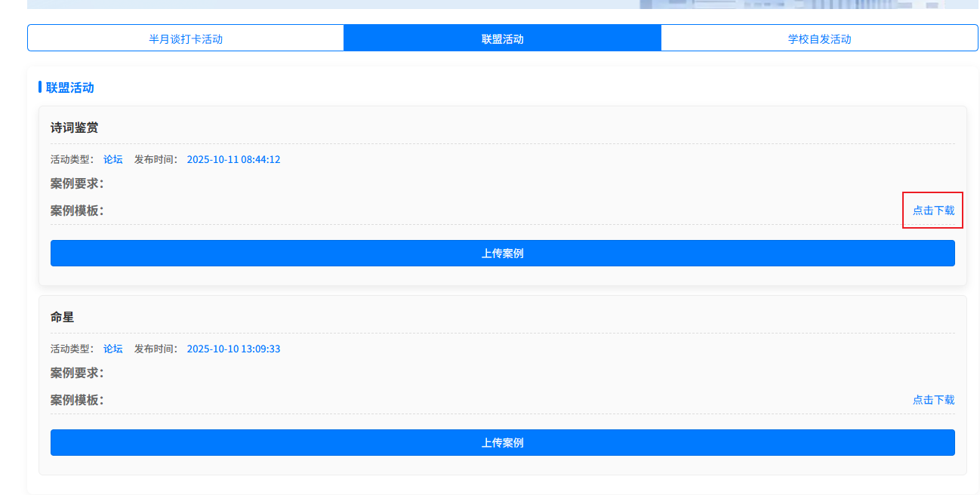This screenshot has height=495, width=980.
Task: Click 案例要求 label in 命星 card
Action: [76, 373]
